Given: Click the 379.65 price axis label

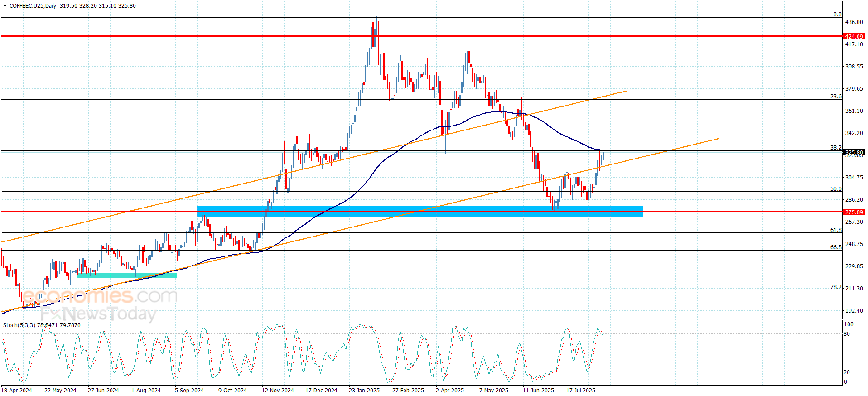Looking at the screenshot, I should tap(854, 89).
